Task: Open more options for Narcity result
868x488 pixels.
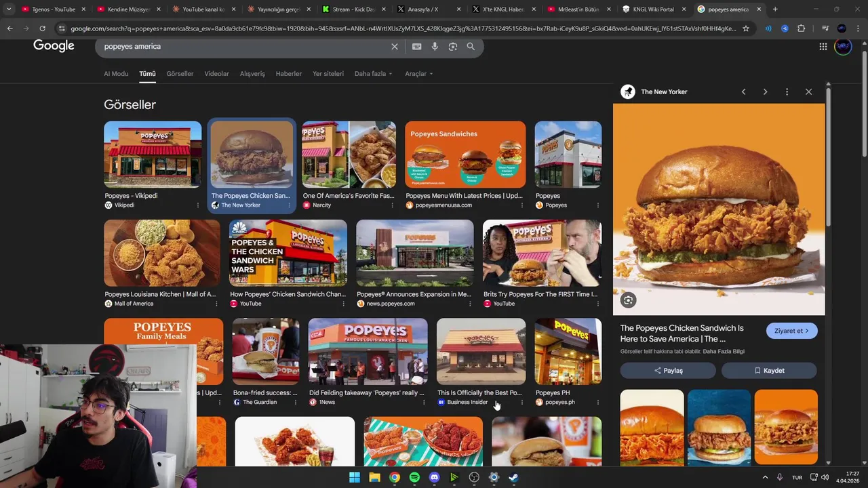Action: (x=392, y=205)
